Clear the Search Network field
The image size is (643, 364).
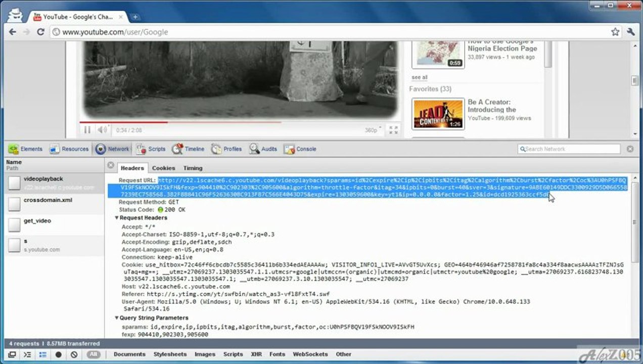[630, 149]
